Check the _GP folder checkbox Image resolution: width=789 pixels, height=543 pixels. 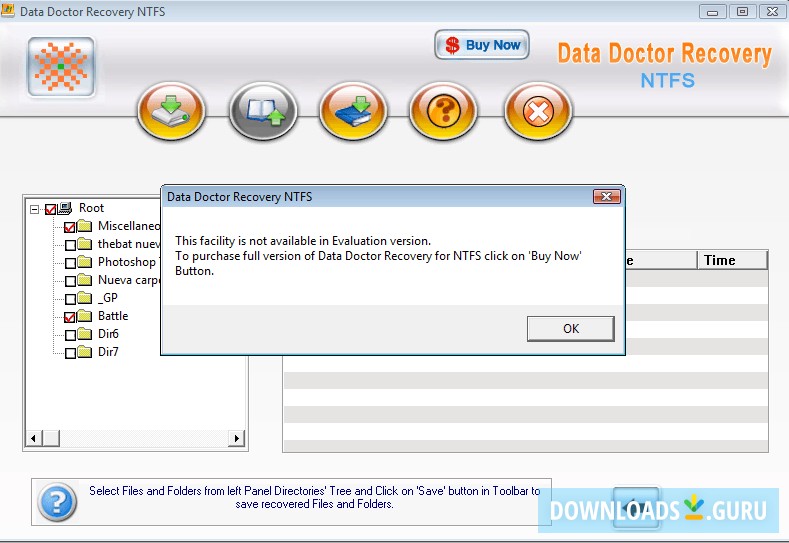70,299
